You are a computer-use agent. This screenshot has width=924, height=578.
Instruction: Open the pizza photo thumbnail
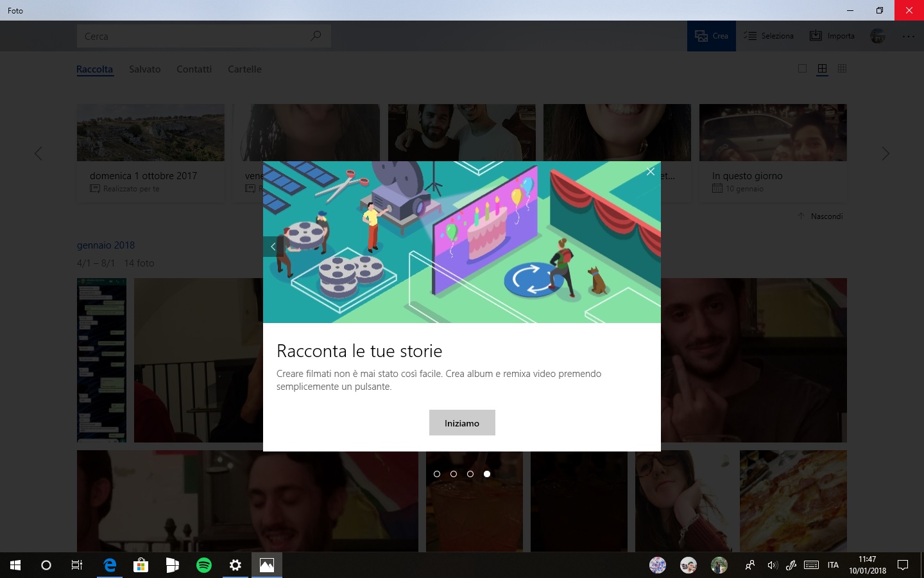[x=793, y=501]
